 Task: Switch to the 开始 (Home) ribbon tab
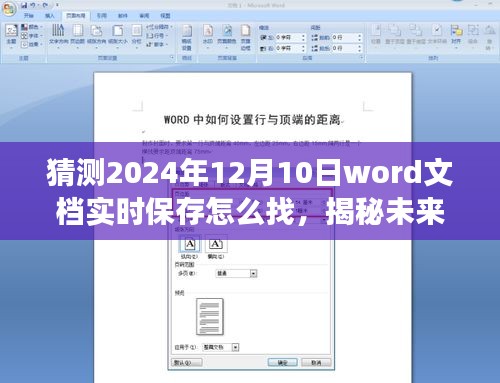(x=29, y=16)
